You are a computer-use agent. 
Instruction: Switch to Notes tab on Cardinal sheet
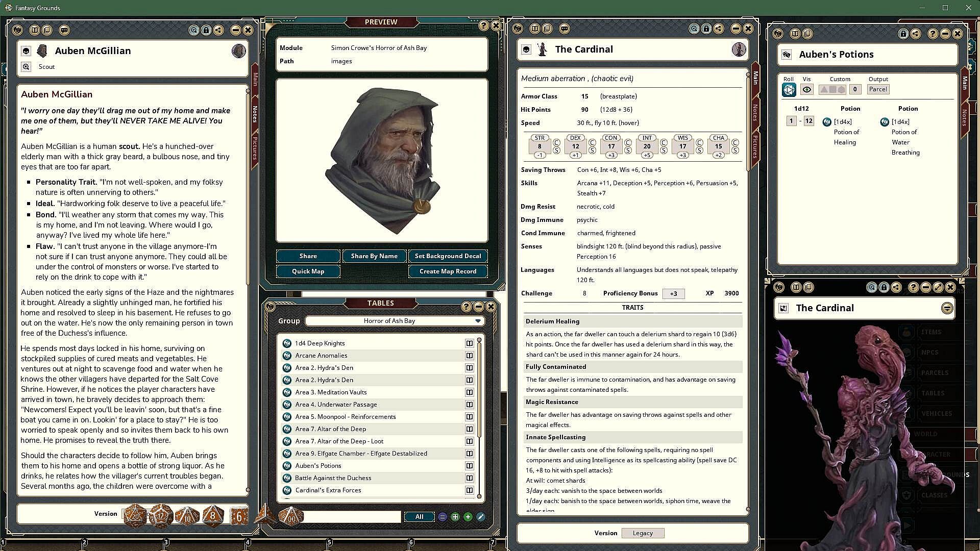tap(755, 112)
